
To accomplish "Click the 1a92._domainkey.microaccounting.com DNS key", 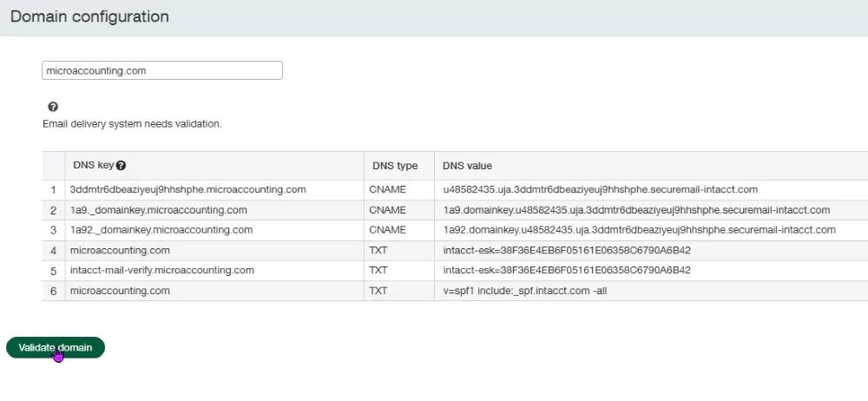I will click(161, 230).
